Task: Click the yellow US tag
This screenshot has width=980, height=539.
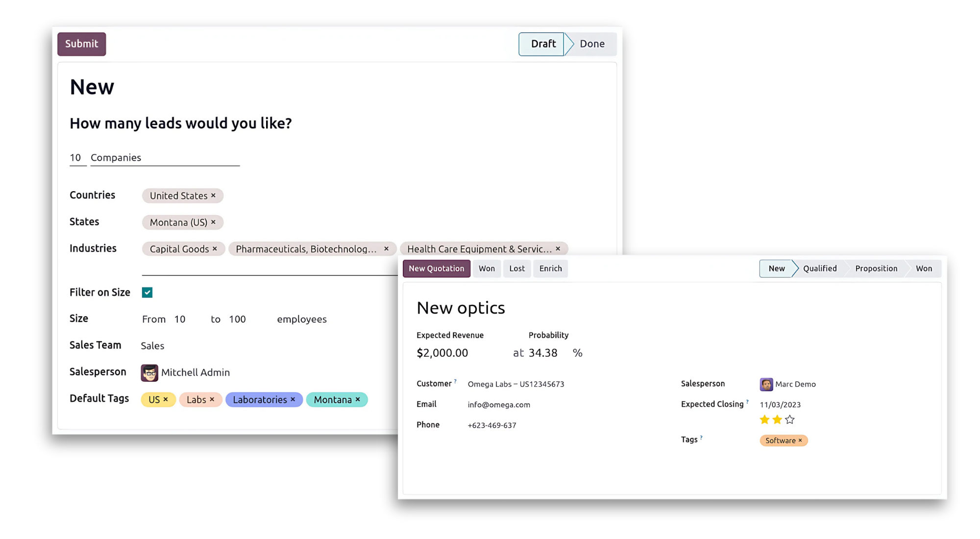Action: point(154,399)
